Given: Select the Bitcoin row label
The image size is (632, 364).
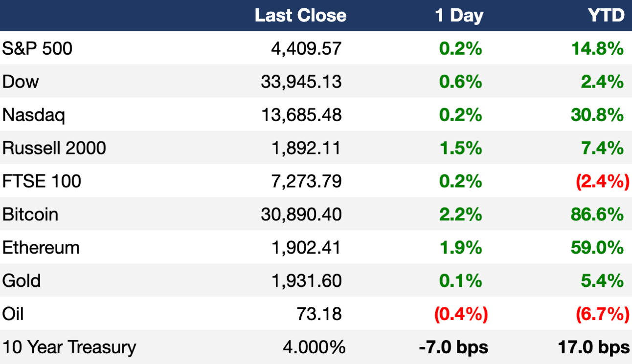Looking at the screenshot, I should pos(30,214).
